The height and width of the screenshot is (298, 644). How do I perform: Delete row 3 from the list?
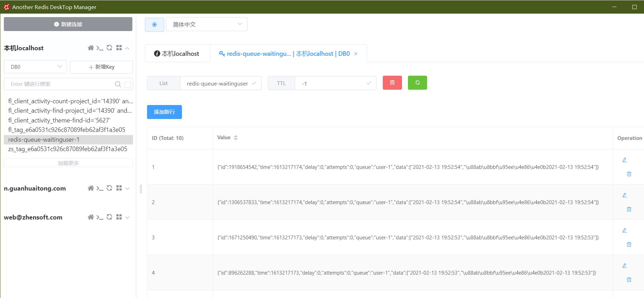point(629,244)
